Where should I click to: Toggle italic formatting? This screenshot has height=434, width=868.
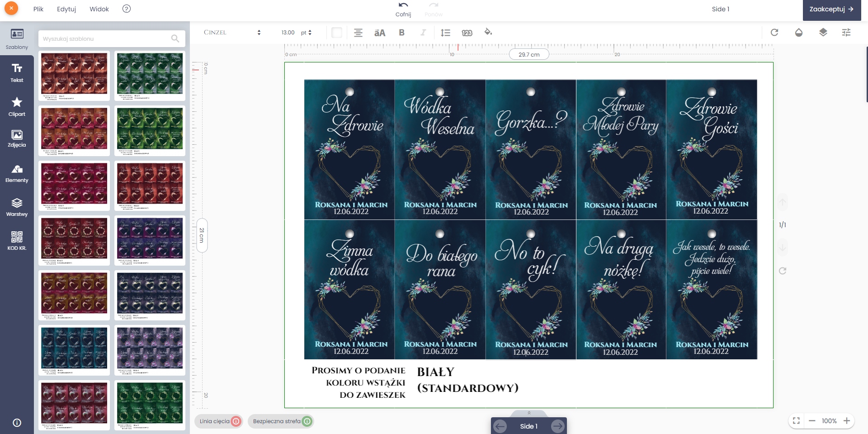(x=423, y=33)
